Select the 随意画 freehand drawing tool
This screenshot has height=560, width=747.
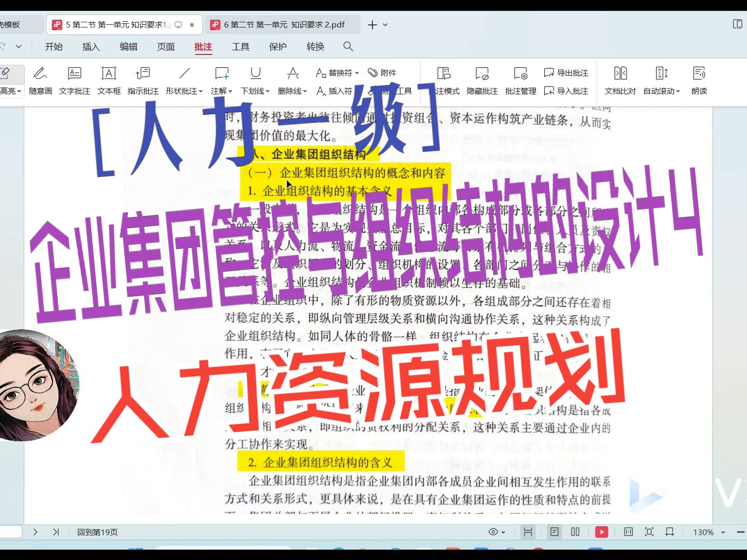coord(40,80)
